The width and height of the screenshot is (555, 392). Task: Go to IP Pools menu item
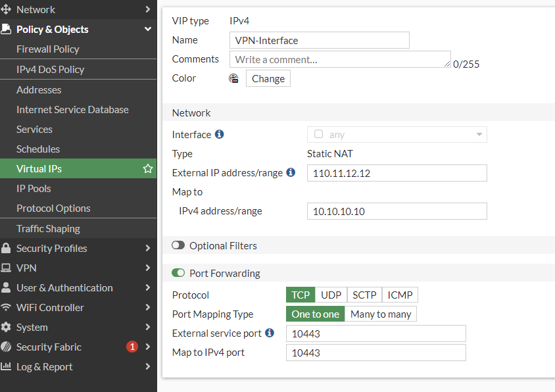coord(34,189)
